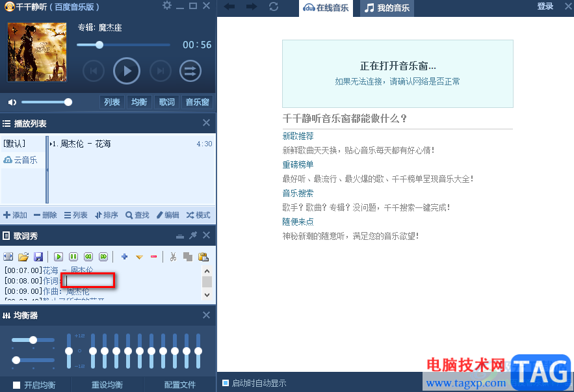Switch the playback mode via the loop icon
574x392 pixels.
pos(190,71)
